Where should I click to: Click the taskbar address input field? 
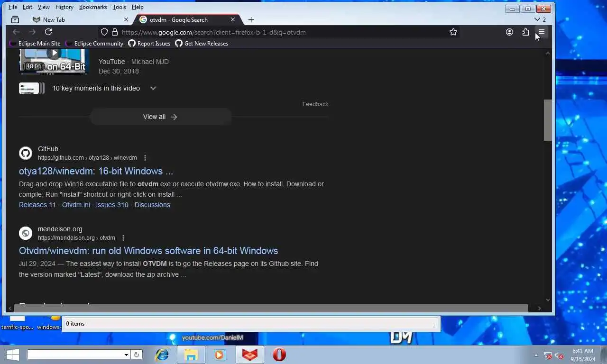(x=75, y=355)
